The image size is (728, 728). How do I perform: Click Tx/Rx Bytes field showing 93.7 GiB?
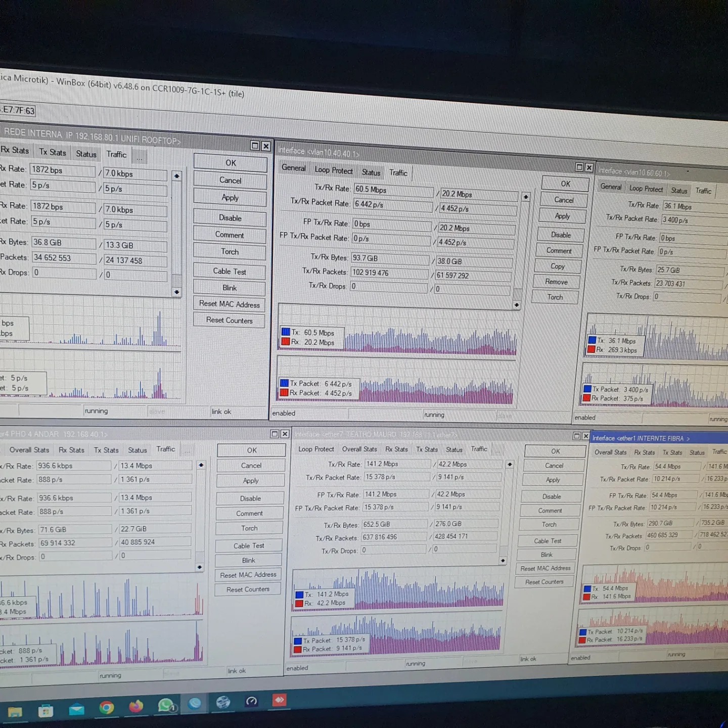tap(389, 258)
